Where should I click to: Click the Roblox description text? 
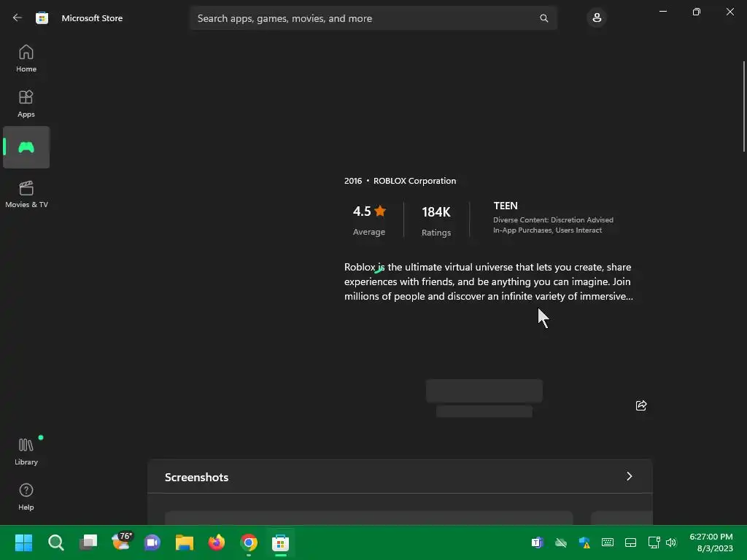point(488,281)
